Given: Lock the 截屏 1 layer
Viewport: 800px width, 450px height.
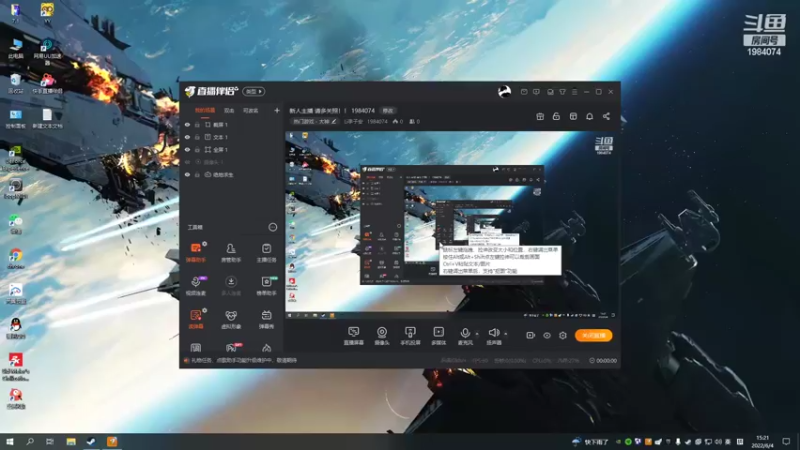Looking at the screenshot, I should point(197,124).
